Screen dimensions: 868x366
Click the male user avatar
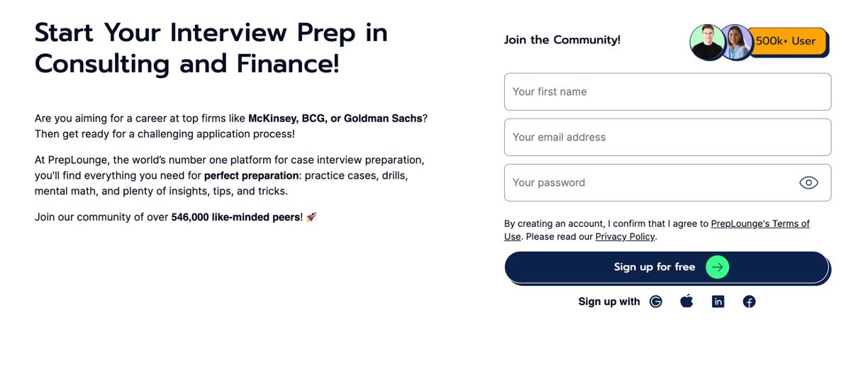pos(707,42)
